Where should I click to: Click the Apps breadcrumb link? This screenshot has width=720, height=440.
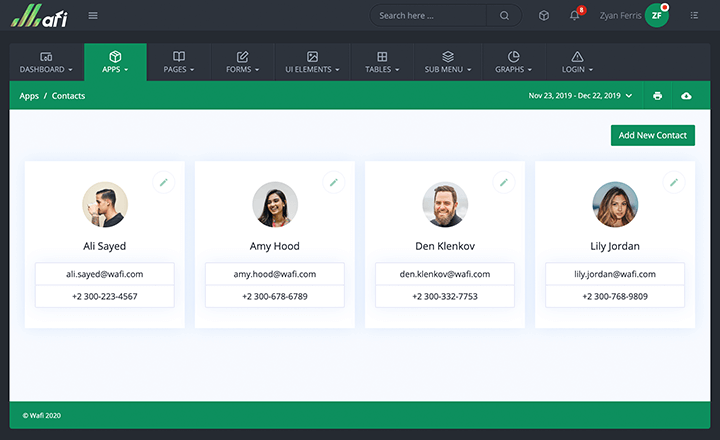click(x=29, y=96)
